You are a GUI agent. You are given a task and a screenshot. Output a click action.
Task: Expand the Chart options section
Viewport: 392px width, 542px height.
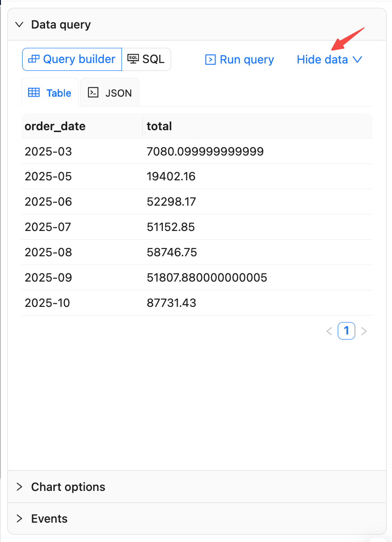click(x=19, y=487)
